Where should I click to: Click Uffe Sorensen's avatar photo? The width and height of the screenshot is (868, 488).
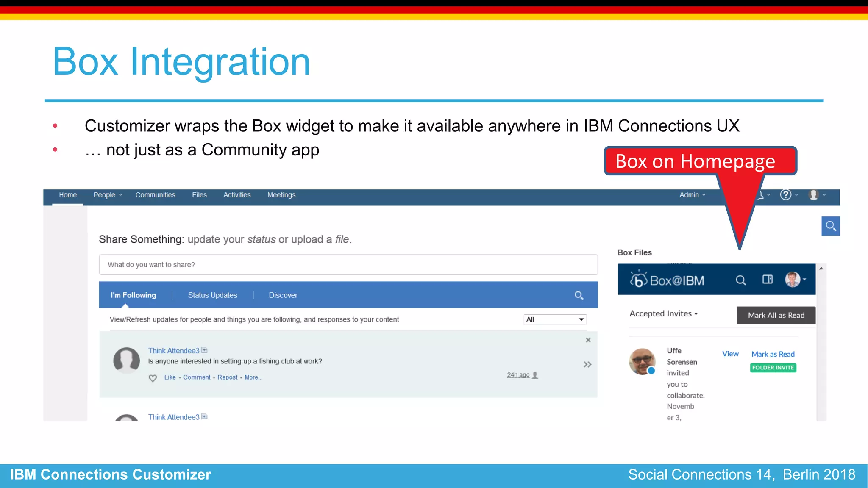pyautogui.click(x=642, y=362)
